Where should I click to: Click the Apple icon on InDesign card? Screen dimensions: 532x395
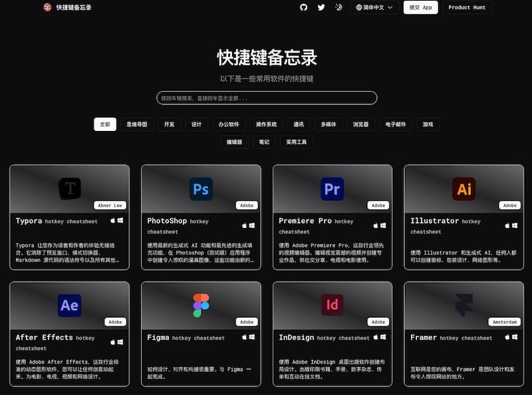376,337
